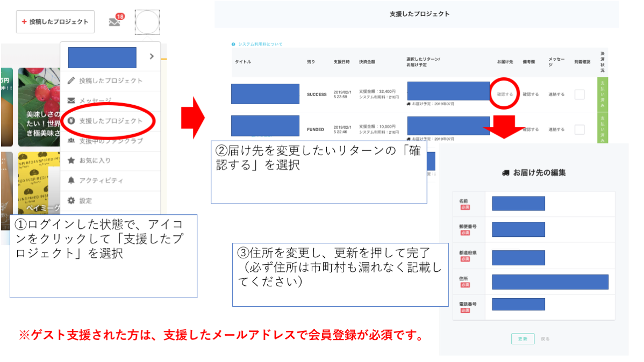The width and height of the screenshot is (644, 362).
Task: Click the システム利用料について info icon link
Action: pos(257,44)
